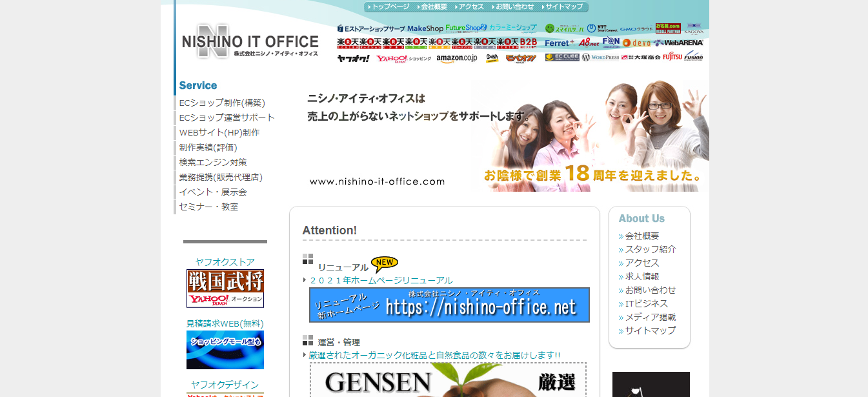Viewport: 868px width, 397px height.
Task: Open 業務提携(販売代理店) link
Action: tap(221, 177)
